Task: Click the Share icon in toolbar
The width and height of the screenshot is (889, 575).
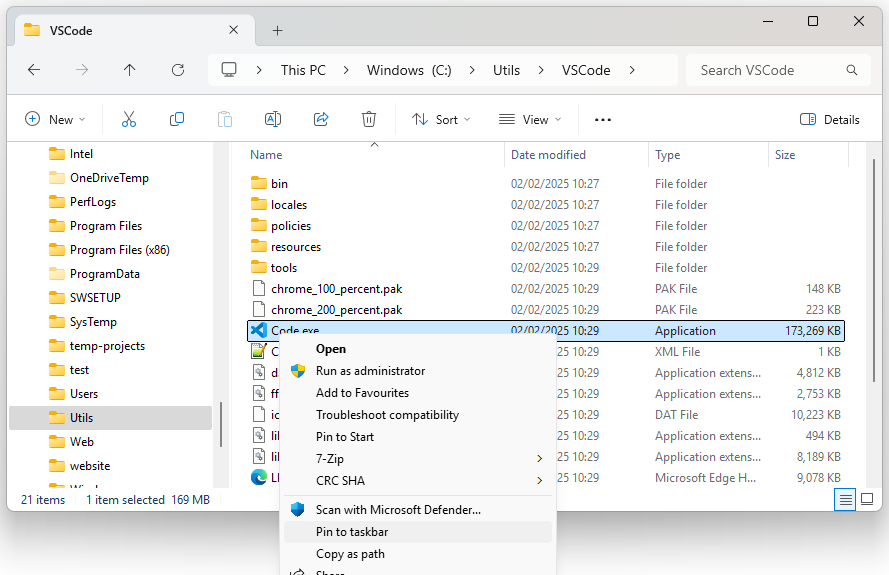Action: click(321, 119)
